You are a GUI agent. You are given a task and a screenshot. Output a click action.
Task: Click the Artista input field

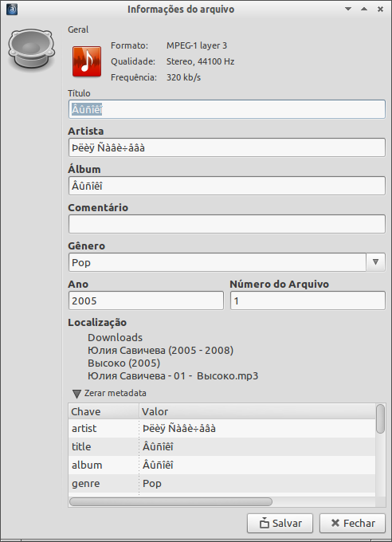[x=227, y=147]
